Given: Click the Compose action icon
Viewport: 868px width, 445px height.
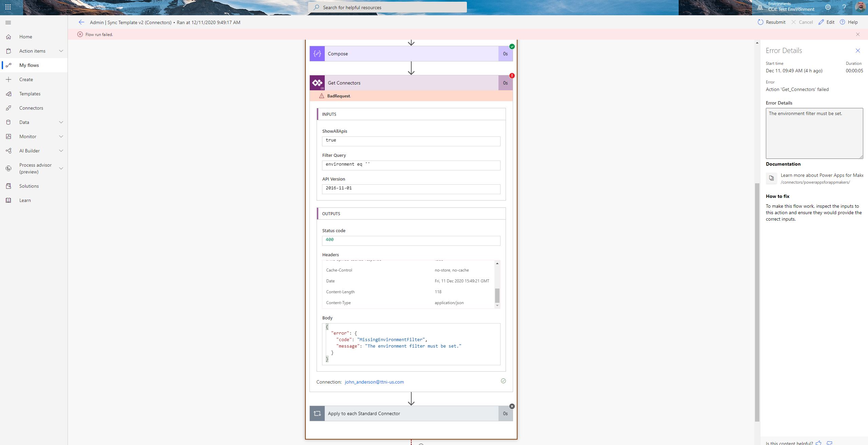Looking at the screenshot, I should tap(317, 53).
